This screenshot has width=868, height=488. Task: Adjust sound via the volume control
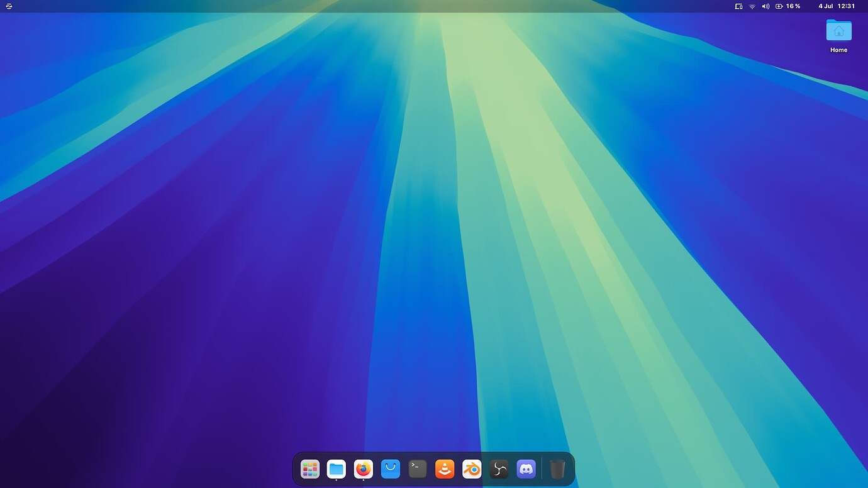(x=764, y=6)
